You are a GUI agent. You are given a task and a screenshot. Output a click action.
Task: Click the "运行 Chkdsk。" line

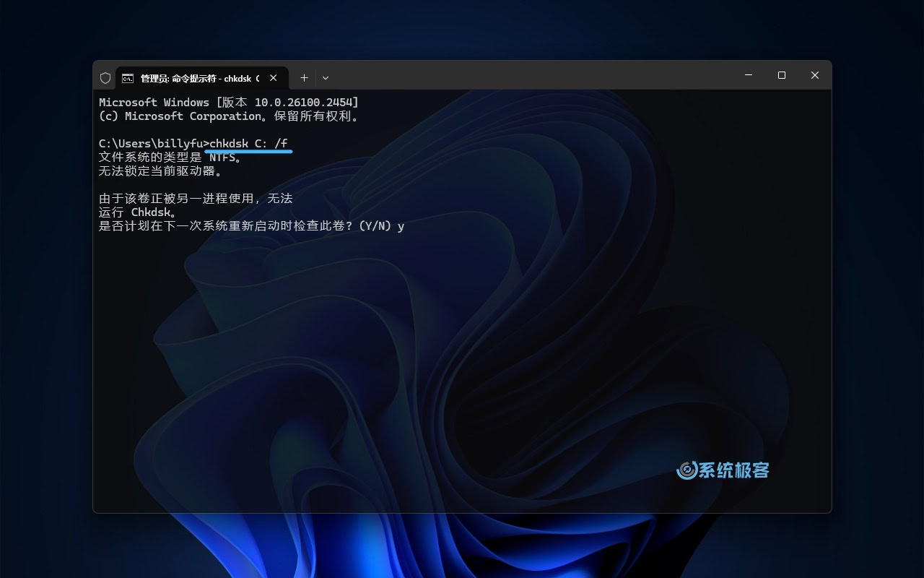pos(138,212)
